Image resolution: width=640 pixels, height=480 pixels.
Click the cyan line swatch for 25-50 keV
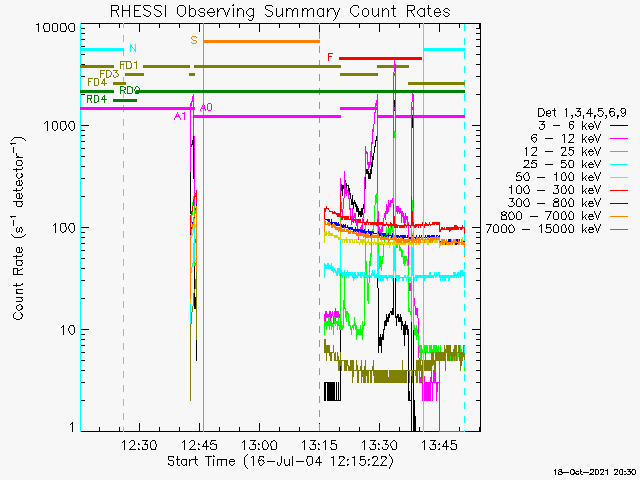[x=619, y=164]
